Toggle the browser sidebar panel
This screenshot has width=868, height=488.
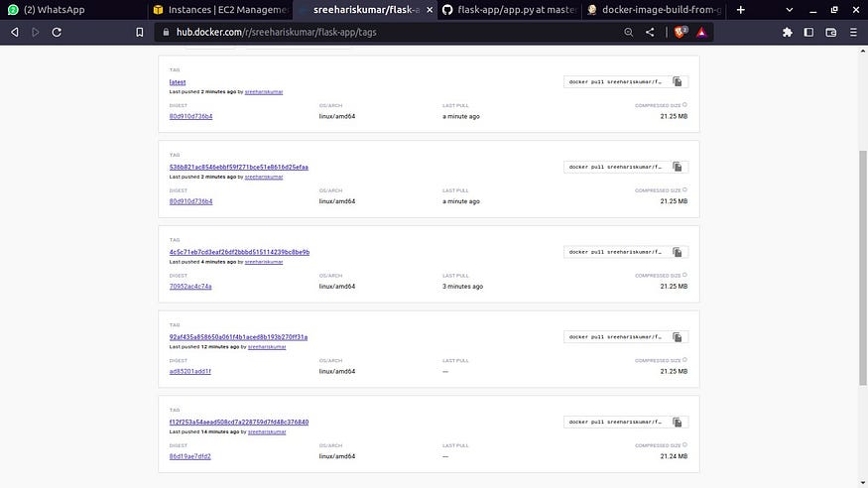pos(808,33)
